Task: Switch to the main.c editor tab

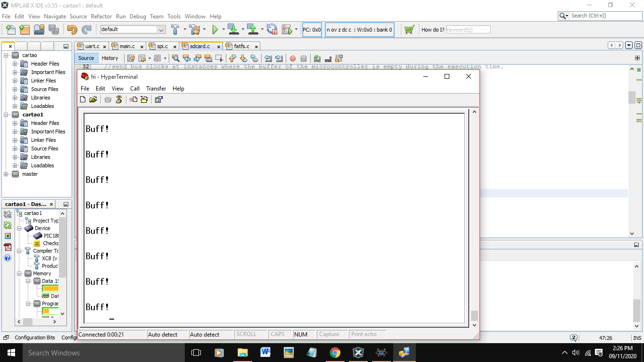Action: click(x=127, y=46)
